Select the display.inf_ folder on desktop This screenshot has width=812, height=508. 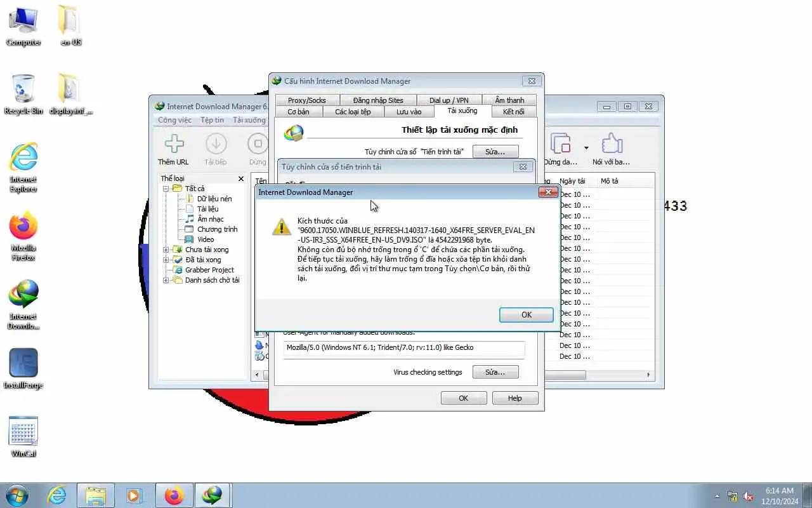70,94
